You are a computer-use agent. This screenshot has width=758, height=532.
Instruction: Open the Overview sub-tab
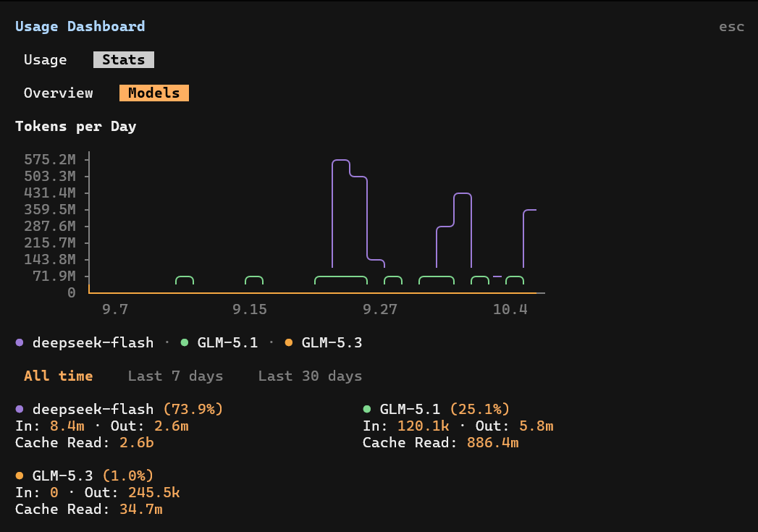pyautogui.click(x=59, y=93)
